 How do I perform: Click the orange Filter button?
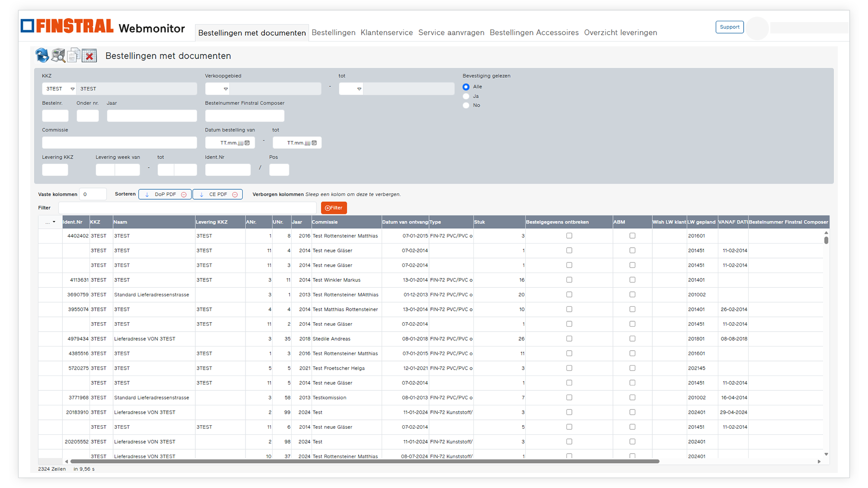pos(334,208)
